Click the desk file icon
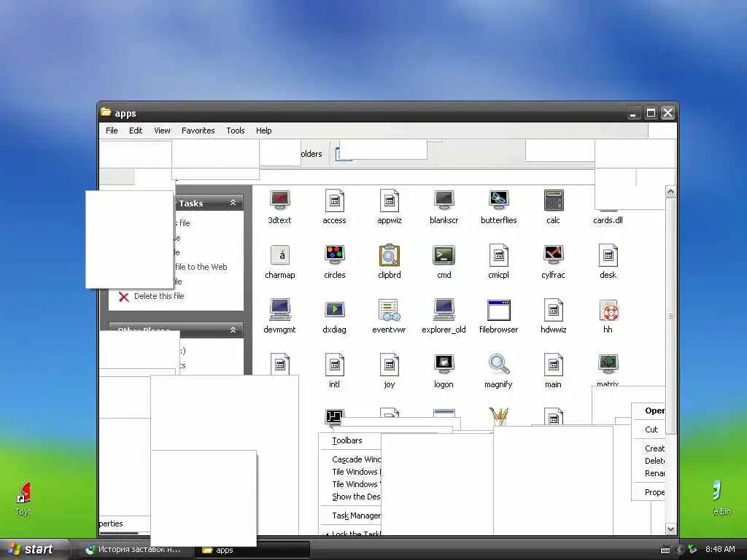This screenshot has width=747, height=560. click(x=608, y=254)
